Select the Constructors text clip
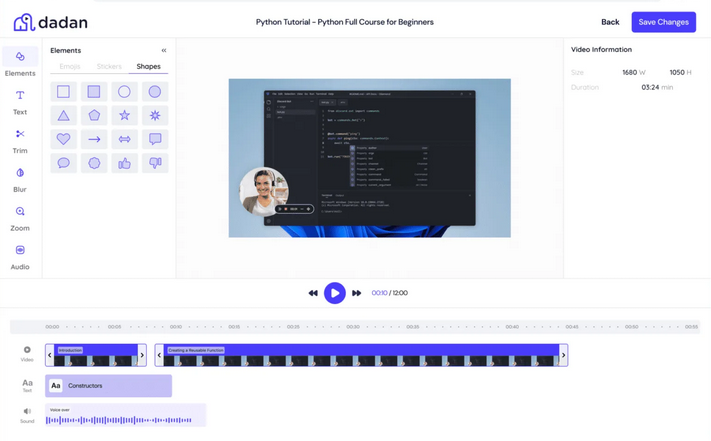 108,386
